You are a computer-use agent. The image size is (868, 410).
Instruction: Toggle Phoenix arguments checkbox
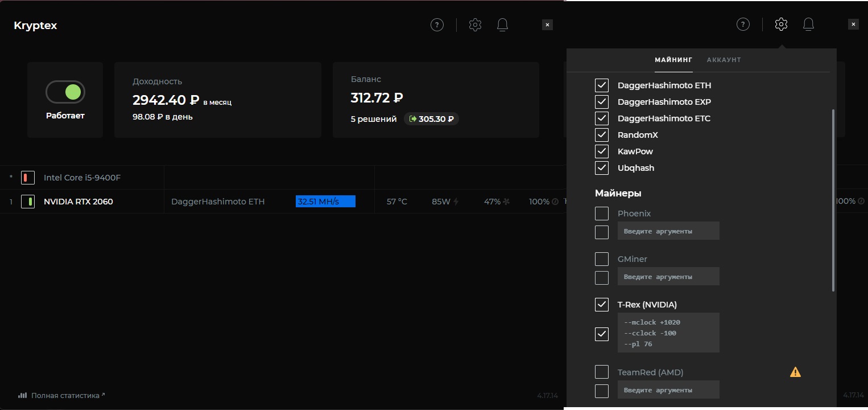coord(602,232)
